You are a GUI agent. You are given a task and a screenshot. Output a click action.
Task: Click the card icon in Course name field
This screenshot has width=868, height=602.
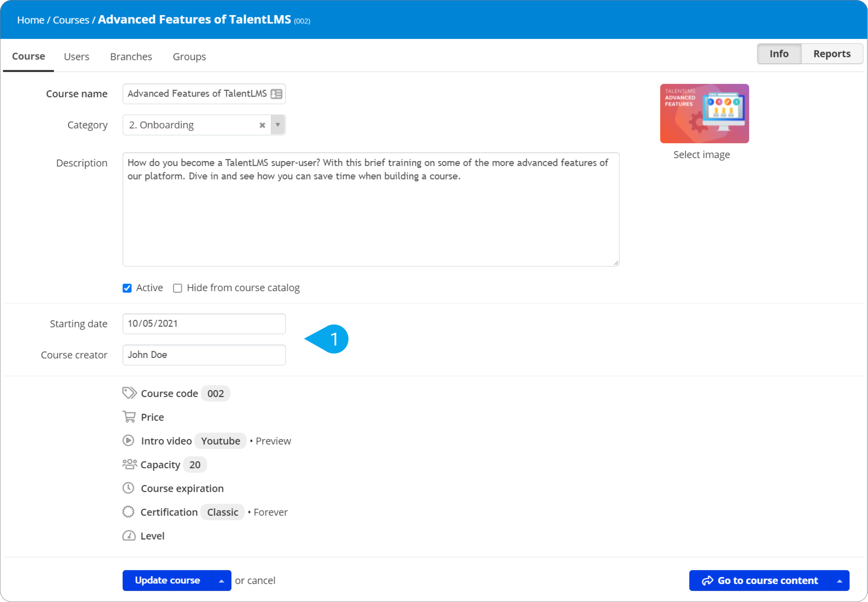[276, 94]
